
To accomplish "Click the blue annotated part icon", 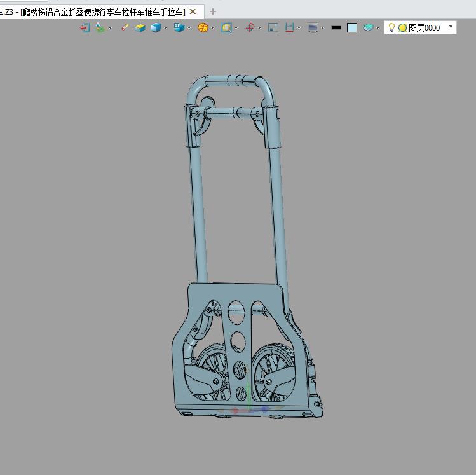I will tap(179, 27).
